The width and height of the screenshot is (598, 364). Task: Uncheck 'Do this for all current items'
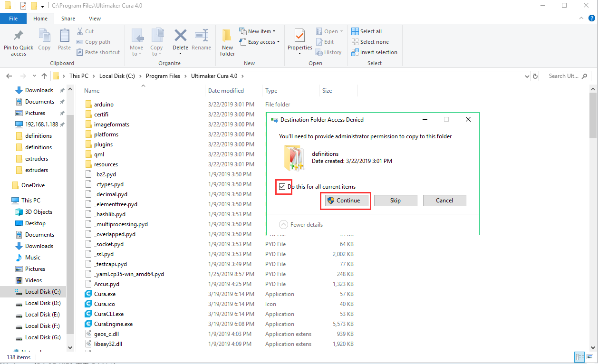[x=282, y=187]
